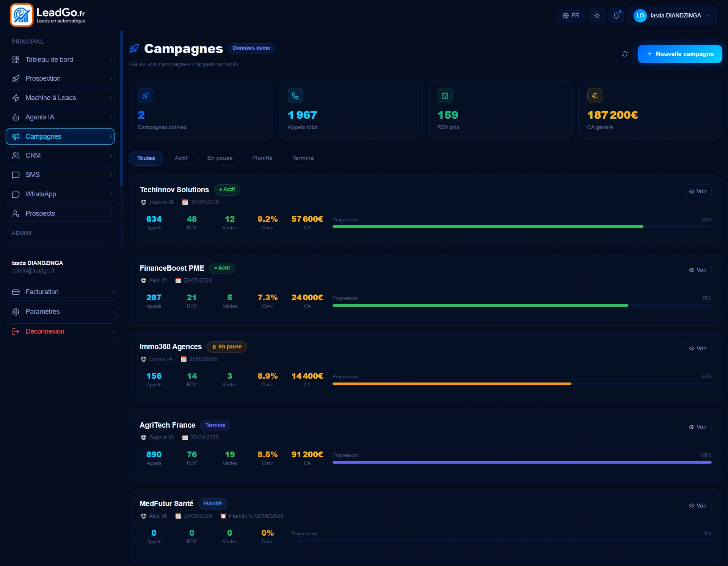Expand the Agents IA chevron
Viewport: 728px width, 566px height.
point(111,118)
